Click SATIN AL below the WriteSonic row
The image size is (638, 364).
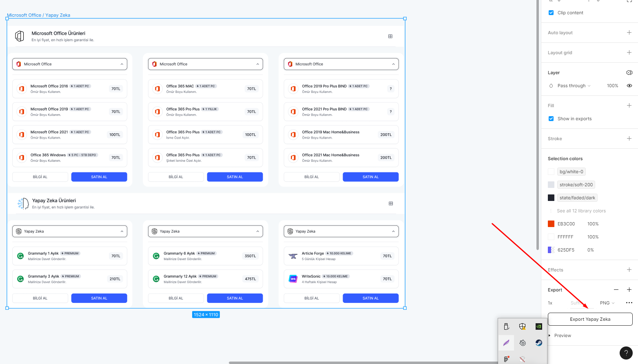coord(371,298)
